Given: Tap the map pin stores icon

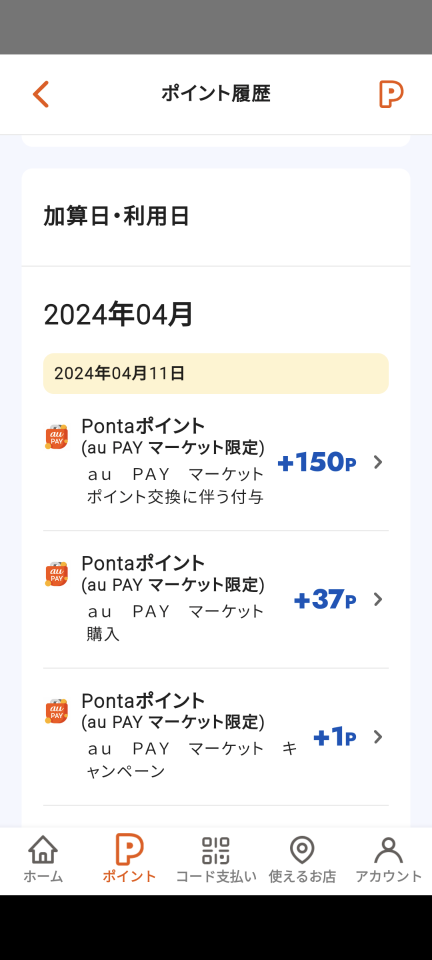Looking at the screenshot, I should [302, 850].
